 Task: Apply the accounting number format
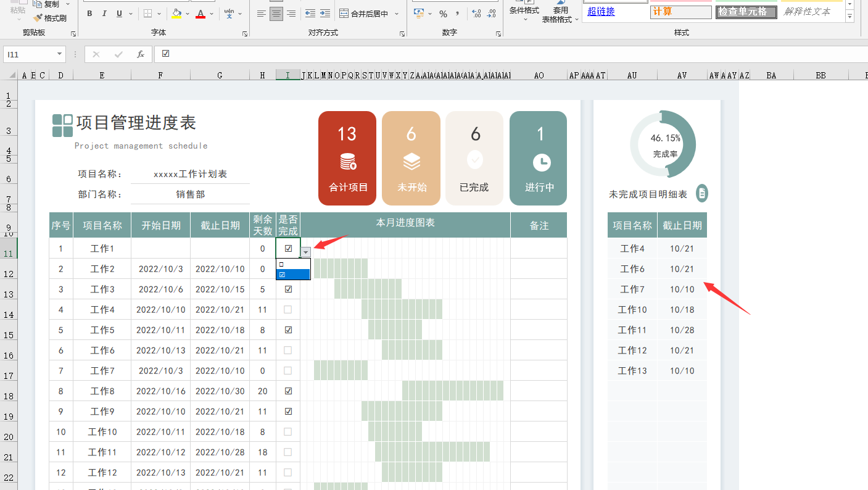[419, 14]
